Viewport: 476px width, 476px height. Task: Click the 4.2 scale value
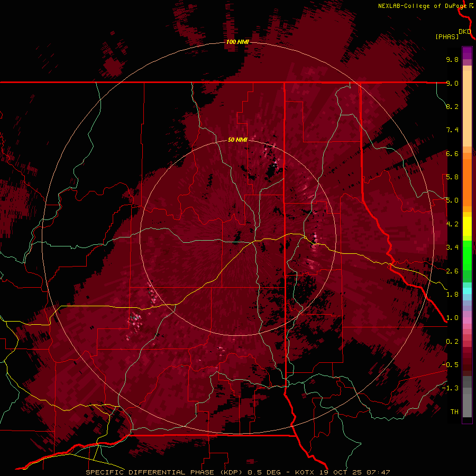pos(452,224)
